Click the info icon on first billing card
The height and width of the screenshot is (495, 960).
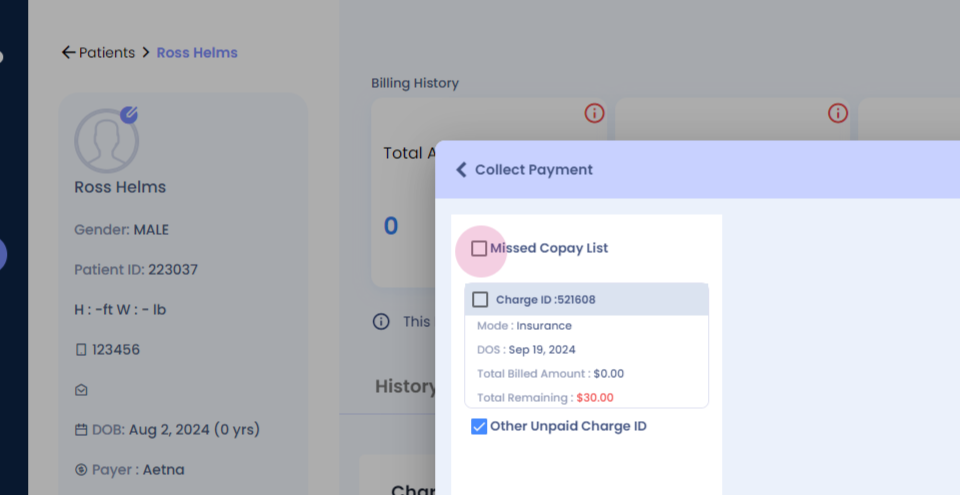point(594,113)
